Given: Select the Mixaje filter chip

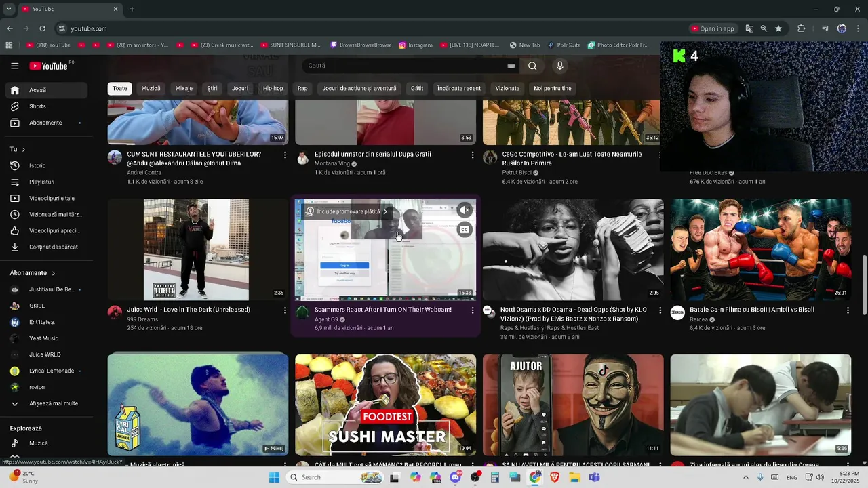Looking at the screenshot, I should pos(184,88).
